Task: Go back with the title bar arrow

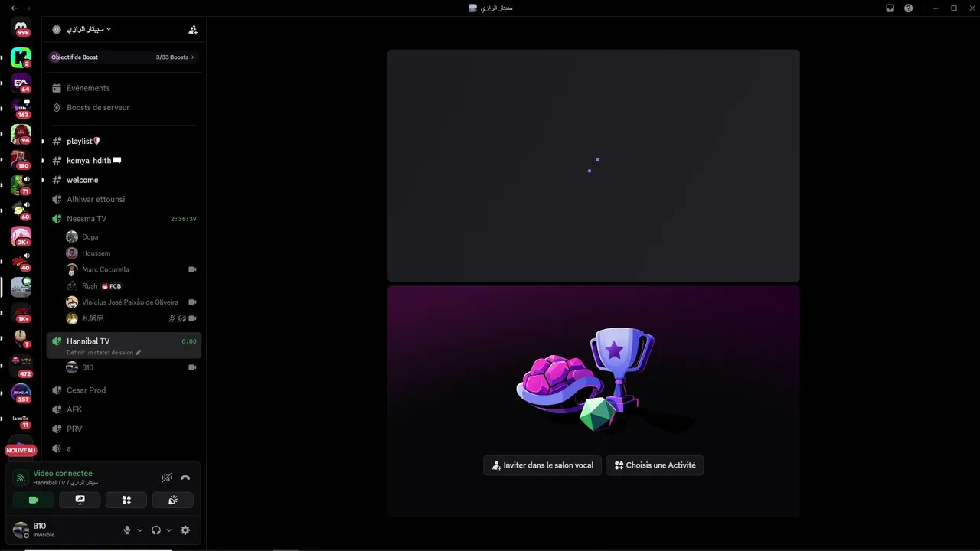Action: 14,8
